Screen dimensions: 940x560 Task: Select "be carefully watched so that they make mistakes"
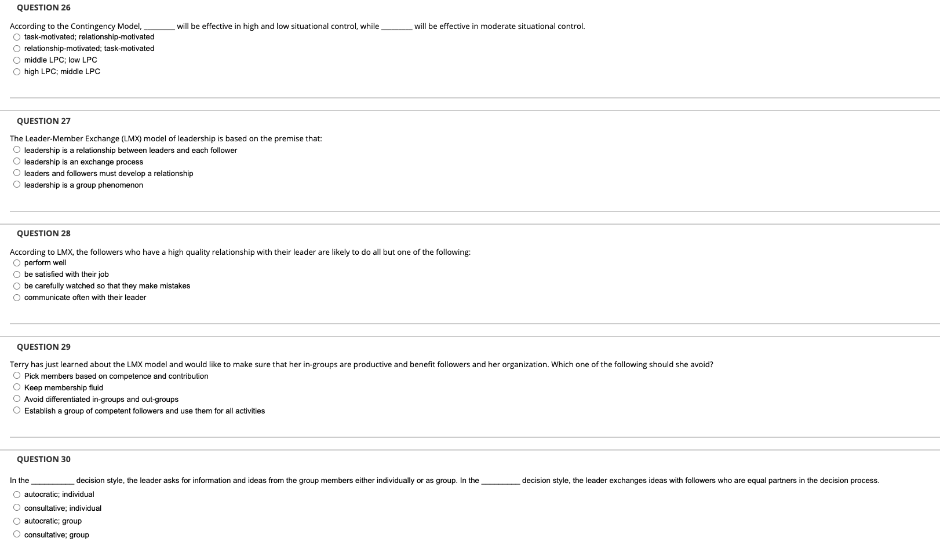point(16,286)
